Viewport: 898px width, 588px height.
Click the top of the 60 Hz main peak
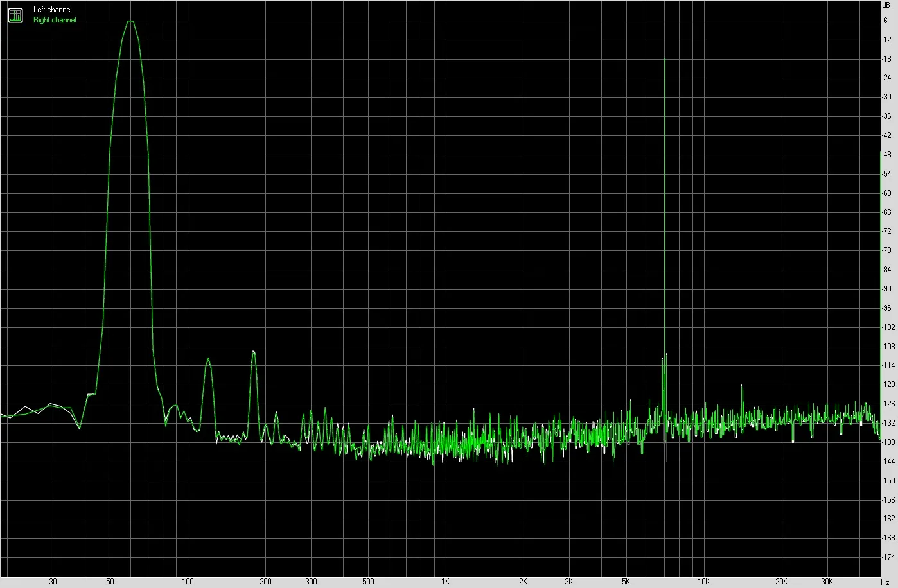pos(130,21)
